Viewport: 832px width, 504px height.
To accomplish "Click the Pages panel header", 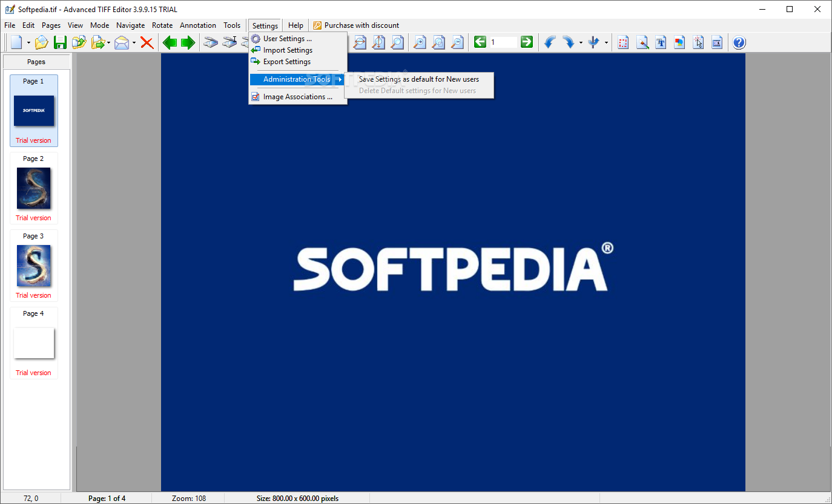I will [x=36, y=62].
